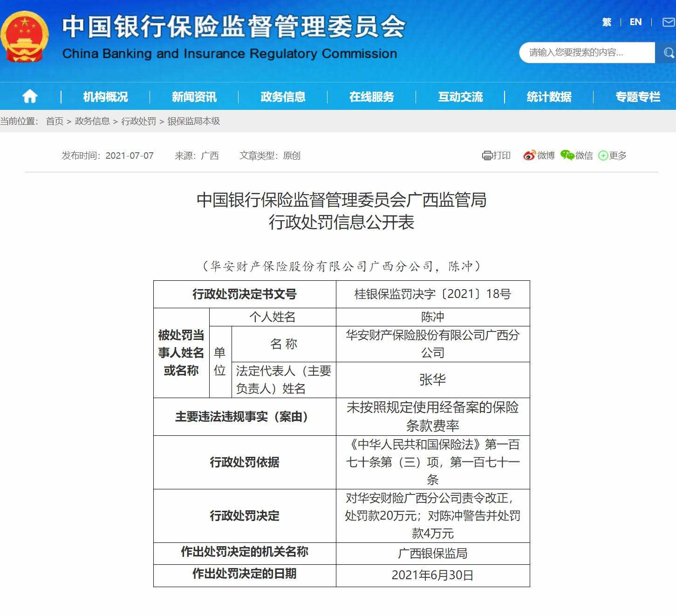
Task: Open the 专题专栏 menu
Action: click(638, 97)
